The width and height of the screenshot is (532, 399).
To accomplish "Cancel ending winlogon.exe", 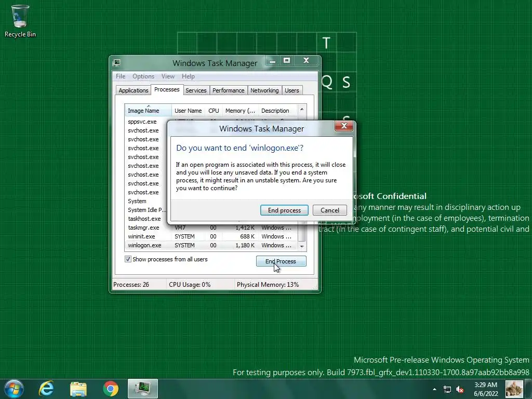I will (x=330, y=210).
